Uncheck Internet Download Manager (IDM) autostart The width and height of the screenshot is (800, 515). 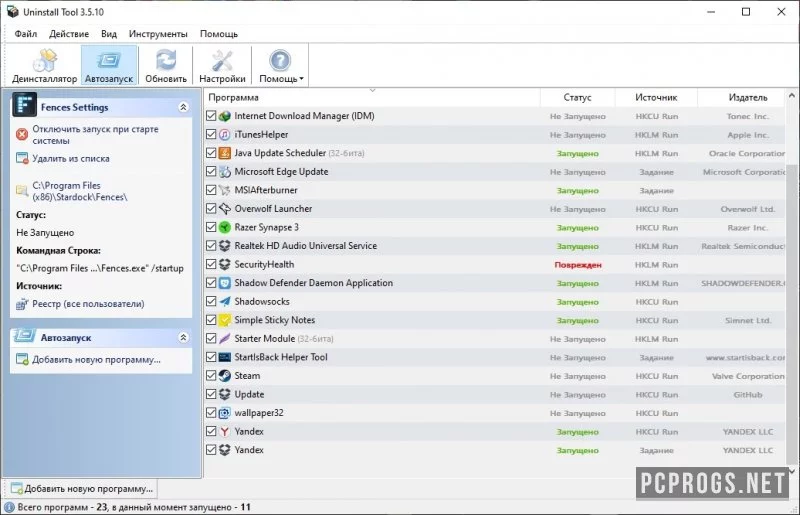(211, 116)
